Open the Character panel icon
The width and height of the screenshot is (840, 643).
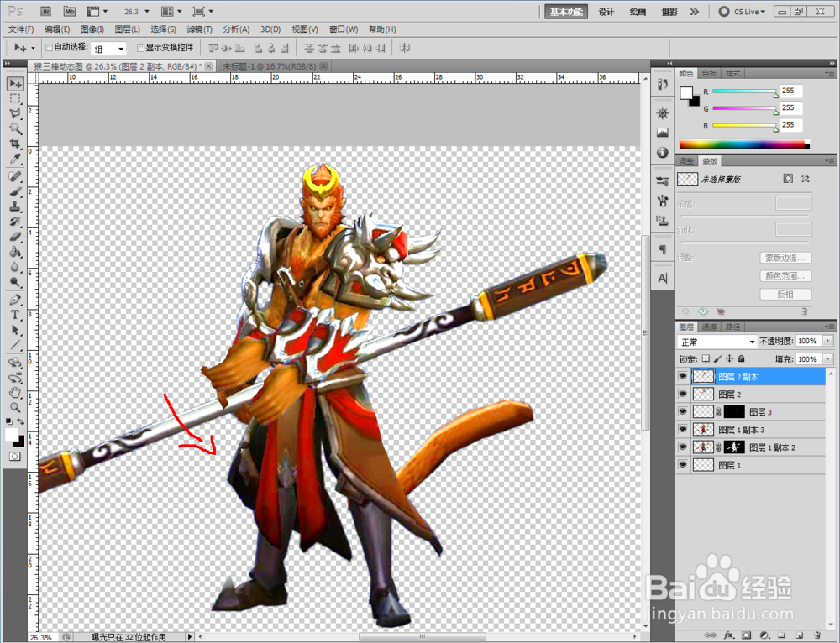click(663, 279)
